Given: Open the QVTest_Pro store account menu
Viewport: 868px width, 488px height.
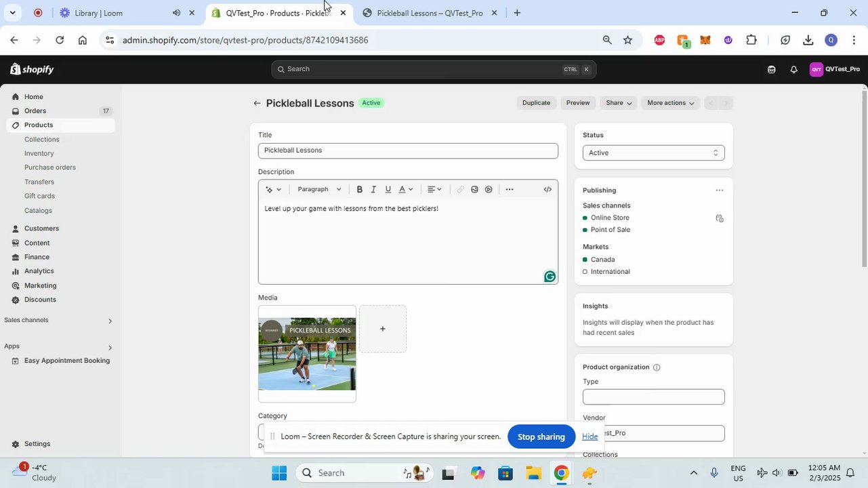Looking at the screenshot, I should [835, 69].
